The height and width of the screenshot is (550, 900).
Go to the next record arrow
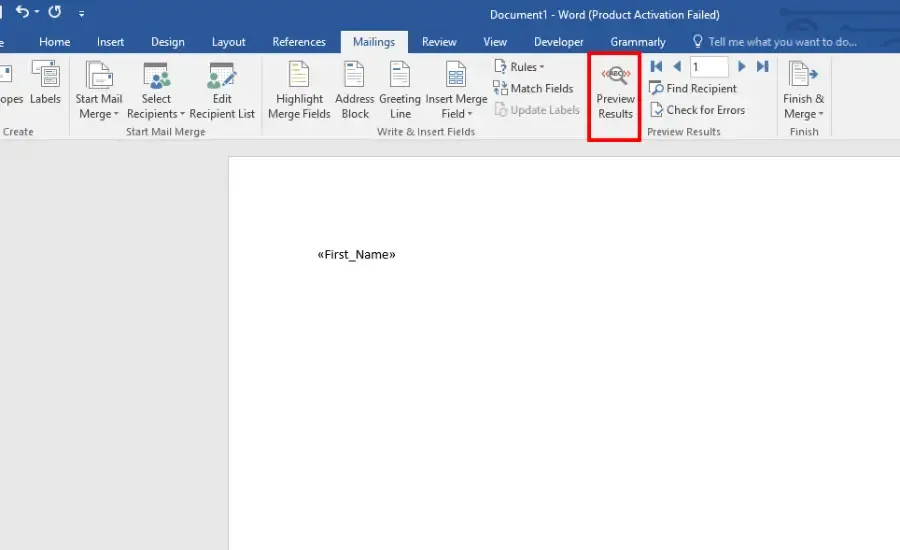[x=742, y=67]
